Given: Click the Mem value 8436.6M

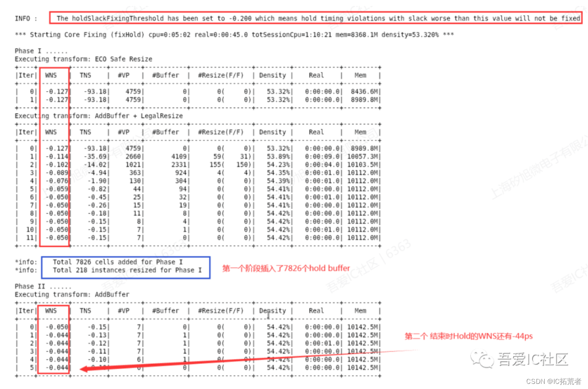Looking at the screenshot, I should pyautogui.click(x=365, y=92).
